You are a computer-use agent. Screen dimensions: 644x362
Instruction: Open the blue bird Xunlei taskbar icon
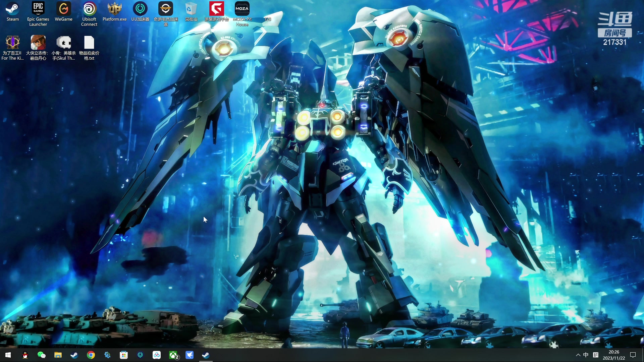190,355
